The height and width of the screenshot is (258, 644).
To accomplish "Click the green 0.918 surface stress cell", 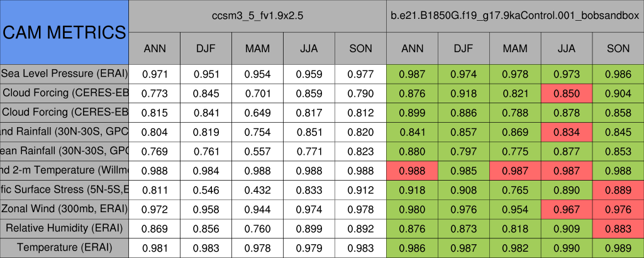I will 413,189.
